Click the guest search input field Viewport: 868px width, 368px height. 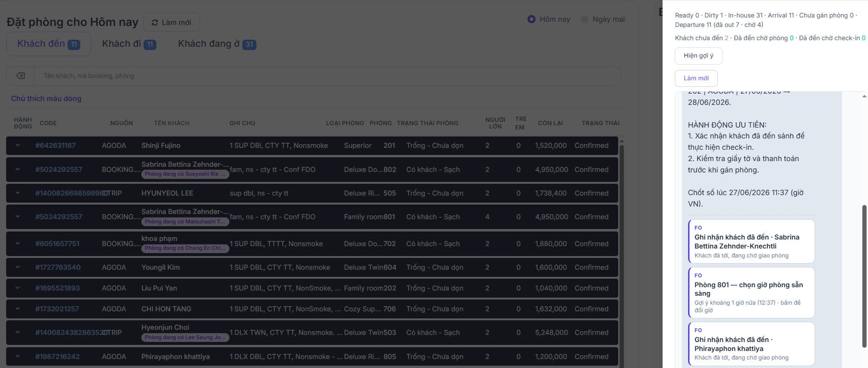coord(327,76)
